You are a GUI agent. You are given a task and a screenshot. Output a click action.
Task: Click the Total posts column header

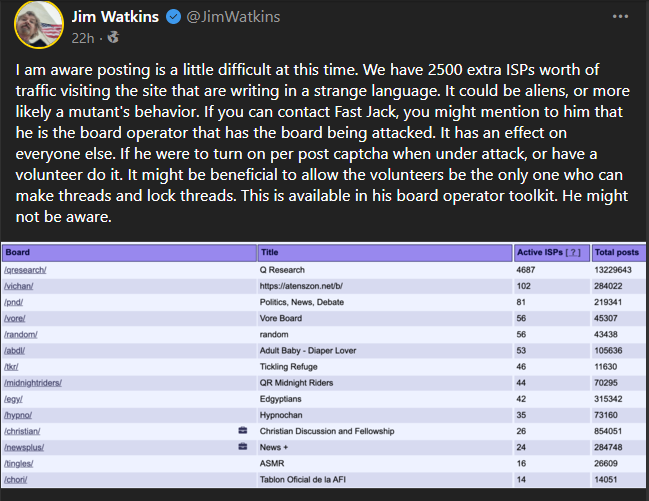pos(617,252)
